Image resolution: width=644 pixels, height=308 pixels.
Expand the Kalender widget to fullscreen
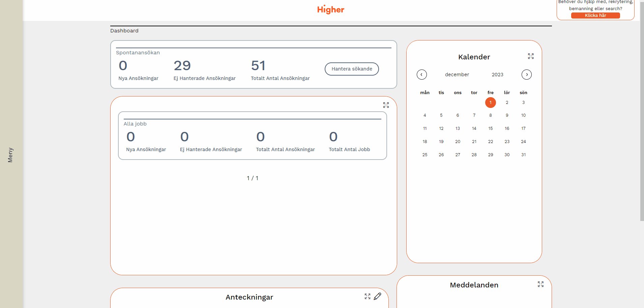coord(531,56)
